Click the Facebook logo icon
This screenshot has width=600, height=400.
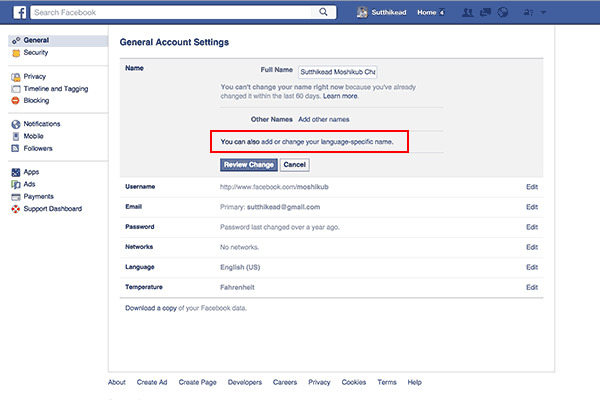tap(20, 12)
